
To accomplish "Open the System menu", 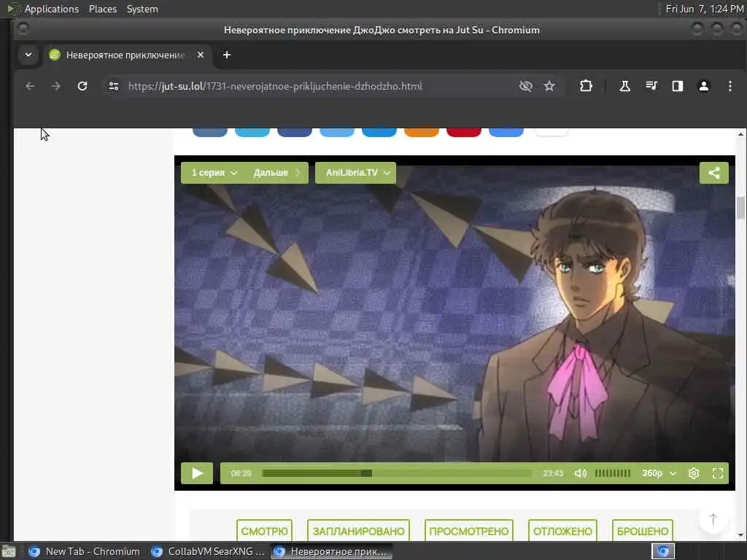I will 142,9.
